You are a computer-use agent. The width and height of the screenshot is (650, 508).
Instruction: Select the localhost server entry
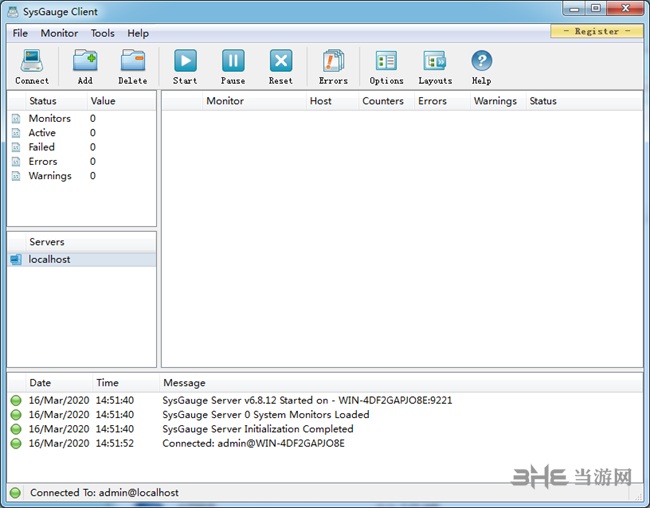(81, 260)
